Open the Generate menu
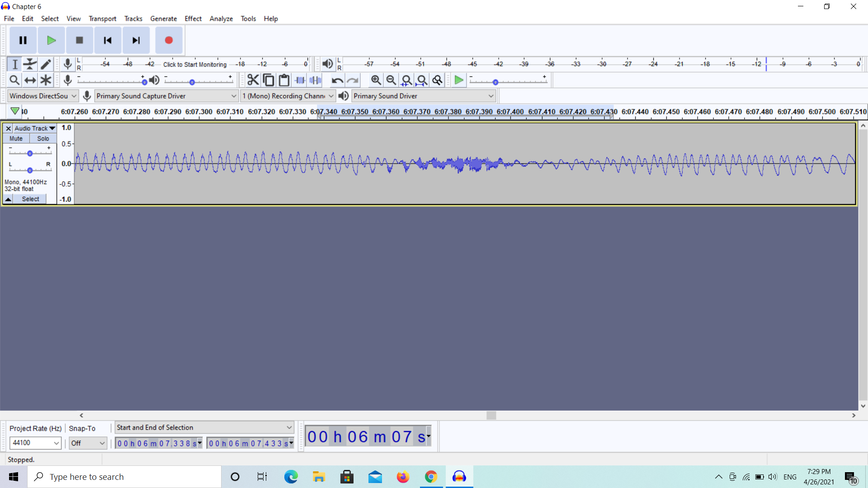This screenshot has width=868, height=488. [x=163, y=19]
